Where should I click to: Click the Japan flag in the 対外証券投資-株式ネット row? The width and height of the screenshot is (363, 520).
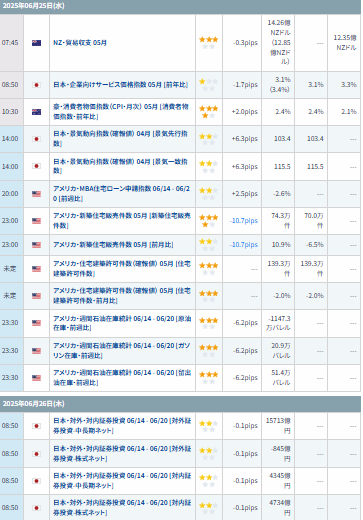tap(36, 454)
